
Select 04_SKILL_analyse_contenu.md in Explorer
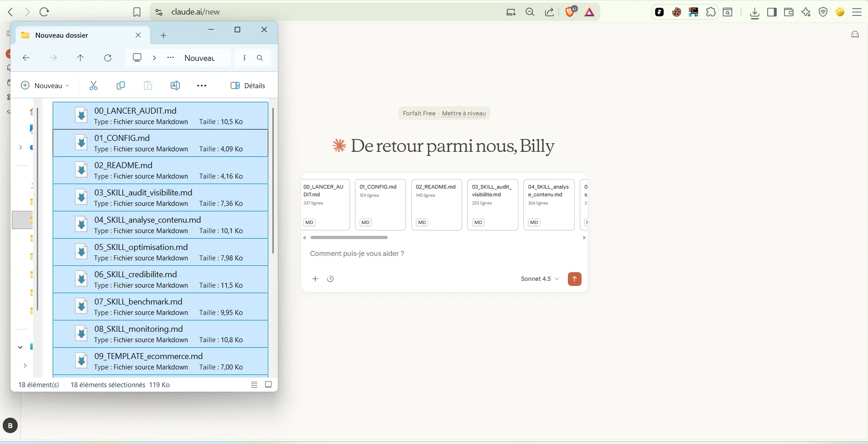(160, 225)
